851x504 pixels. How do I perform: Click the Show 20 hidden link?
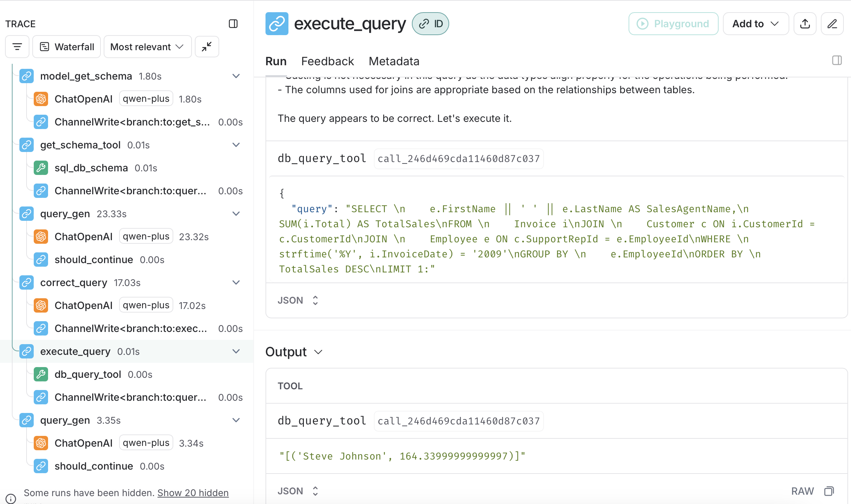(193, 493)
